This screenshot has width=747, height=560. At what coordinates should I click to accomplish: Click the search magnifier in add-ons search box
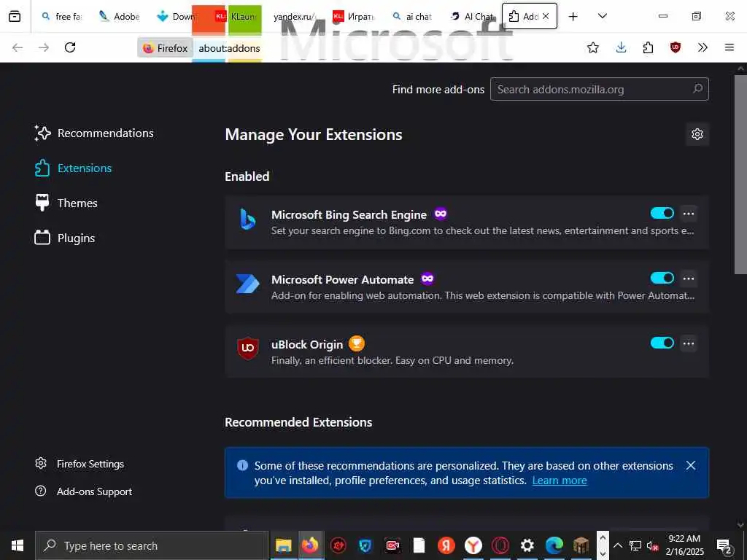click(x=697, y=89)
